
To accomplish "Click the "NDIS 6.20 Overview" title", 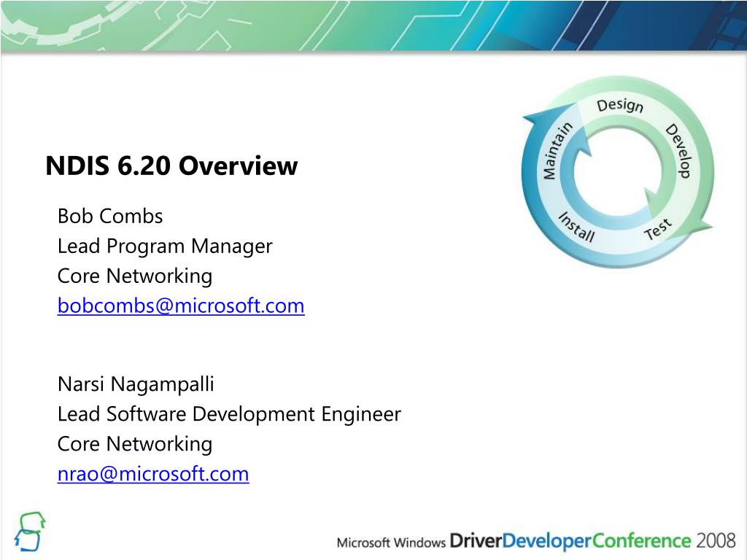I will click(171, 166).
